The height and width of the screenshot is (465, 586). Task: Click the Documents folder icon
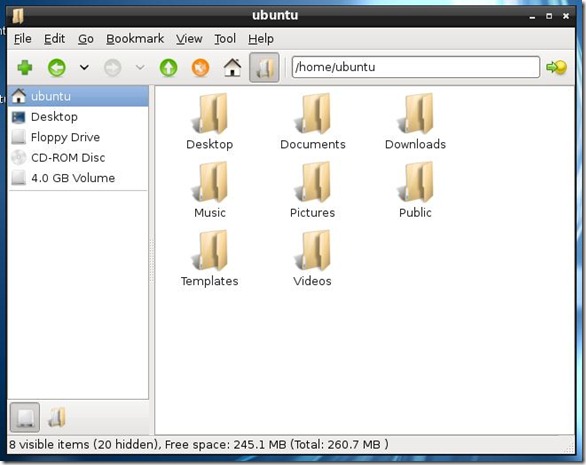313,114
